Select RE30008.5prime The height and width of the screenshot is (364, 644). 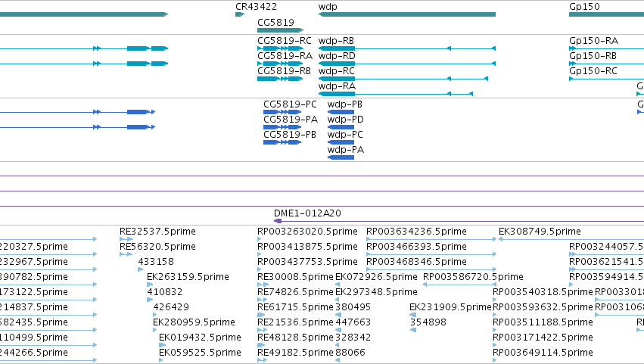pyautogui.click(x=295, y=277)
